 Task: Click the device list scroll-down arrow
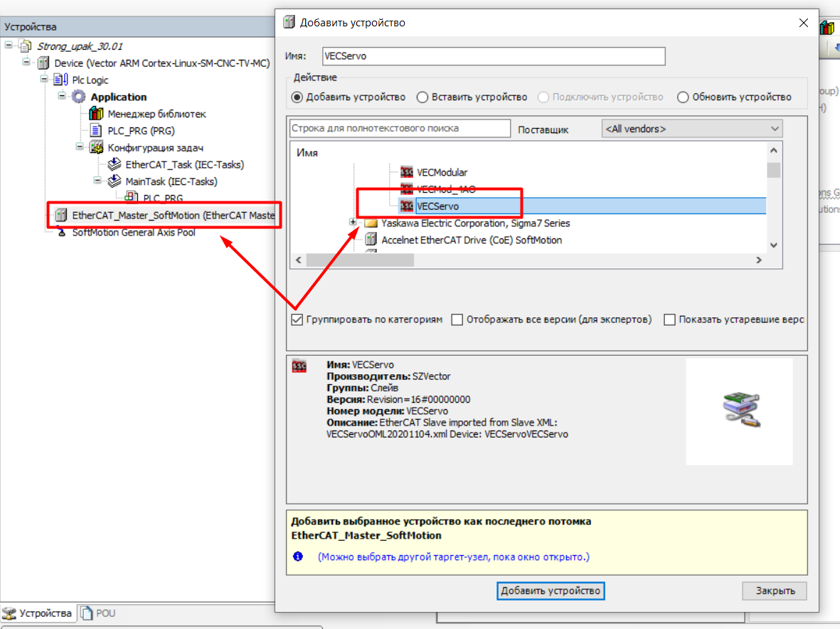pos(774,245)
